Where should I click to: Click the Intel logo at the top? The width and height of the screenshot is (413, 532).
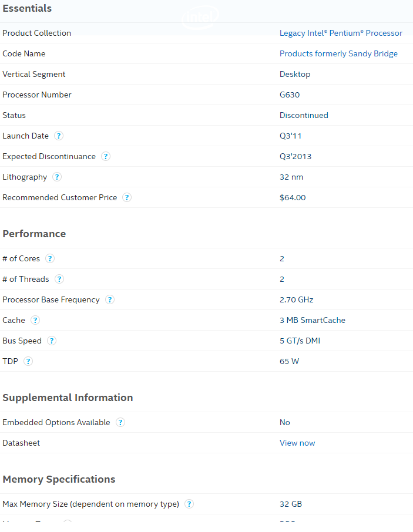tap(201, 18)
